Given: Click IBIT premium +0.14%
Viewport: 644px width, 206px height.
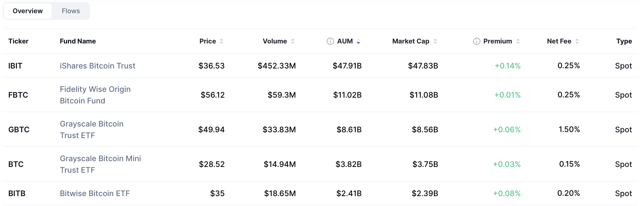Looking at the screenshot, I should tap(508, 66).
